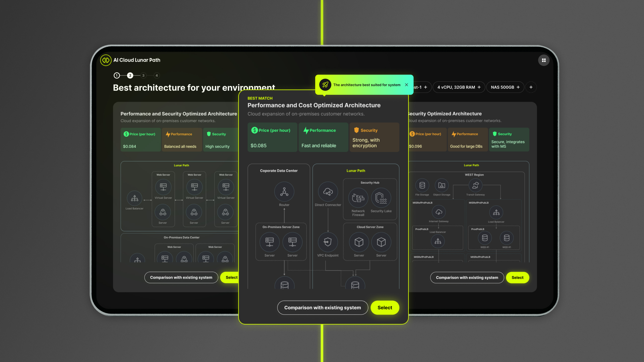The image size is (644, 362).
Task: Click the Performance and Cost Optimized Architecture title
Action: tap(314, 105)
